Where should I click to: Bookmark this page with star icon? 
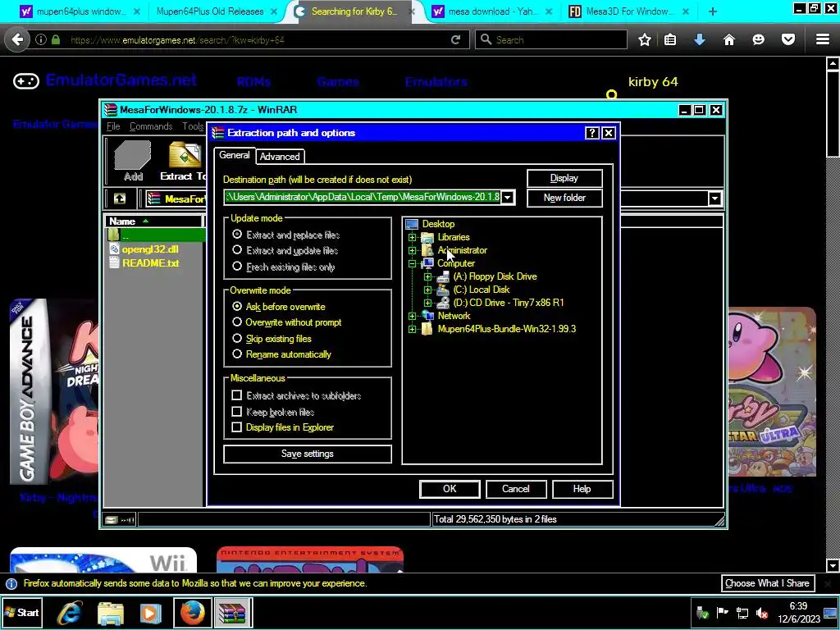(645, 39)
